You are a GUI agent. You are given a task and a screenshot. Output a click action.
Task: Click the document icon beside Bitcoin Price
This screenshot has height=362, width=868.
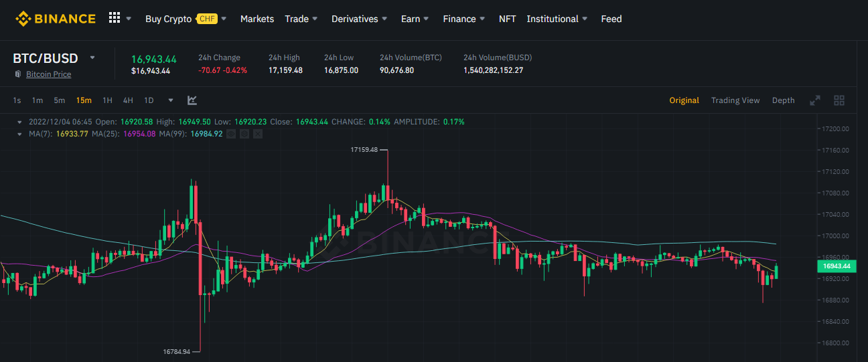pyautogui.click(x=18, y=74)
